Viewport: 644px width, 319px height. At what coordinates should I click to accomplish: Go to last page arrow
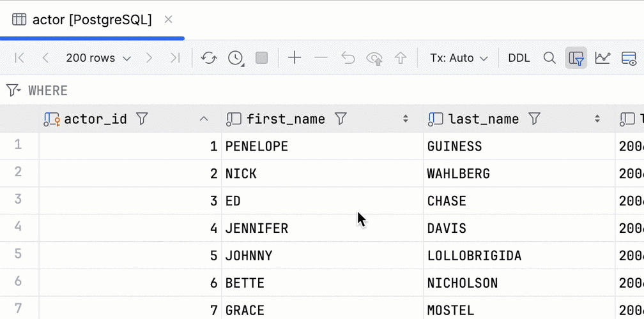point(175,58)
